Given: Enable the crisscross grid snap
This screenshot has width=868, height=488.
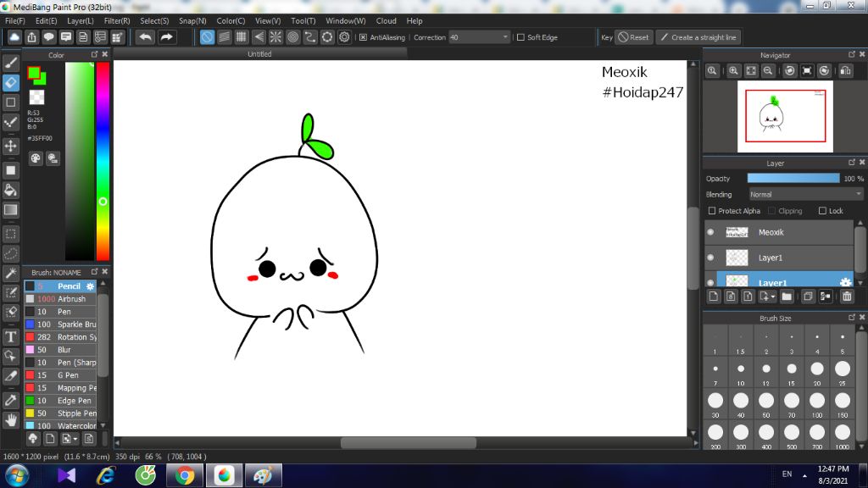Looking at the screenshot, I should pyautogui.click(x=242, y=37).
